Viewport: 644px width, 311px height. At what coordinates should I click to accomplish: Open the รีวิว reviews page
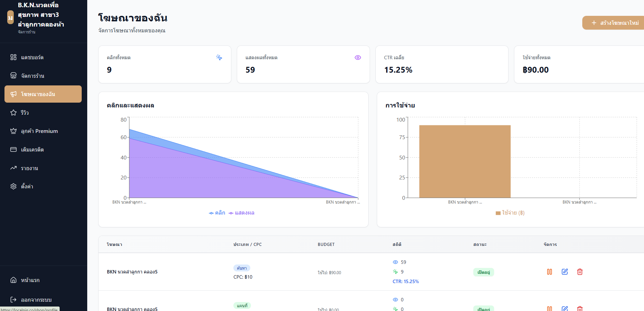[x=24, y=113]
